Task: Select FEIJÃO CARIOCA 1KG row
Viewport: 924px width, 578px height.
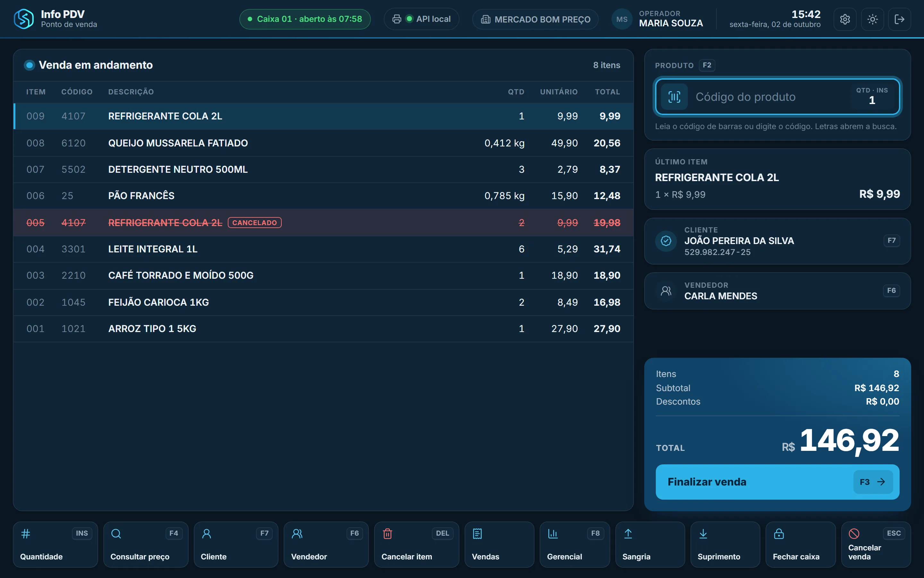Action: tap(323, 302)
